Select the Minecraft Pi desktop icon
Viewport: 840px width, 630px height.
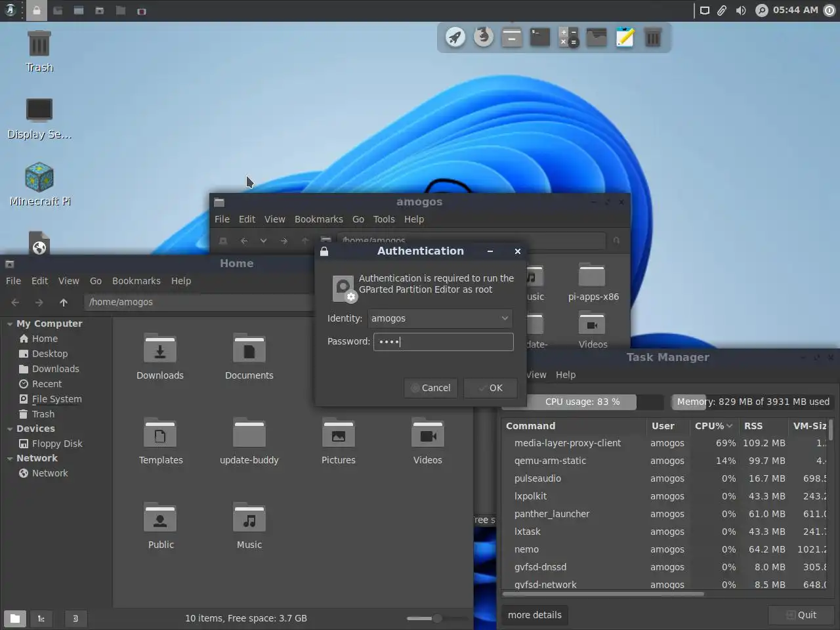coord(39,184)
